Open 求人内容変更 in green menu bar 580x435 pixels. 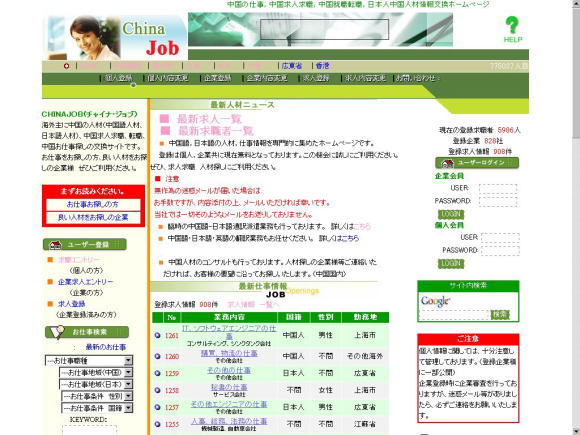point(365,78)
